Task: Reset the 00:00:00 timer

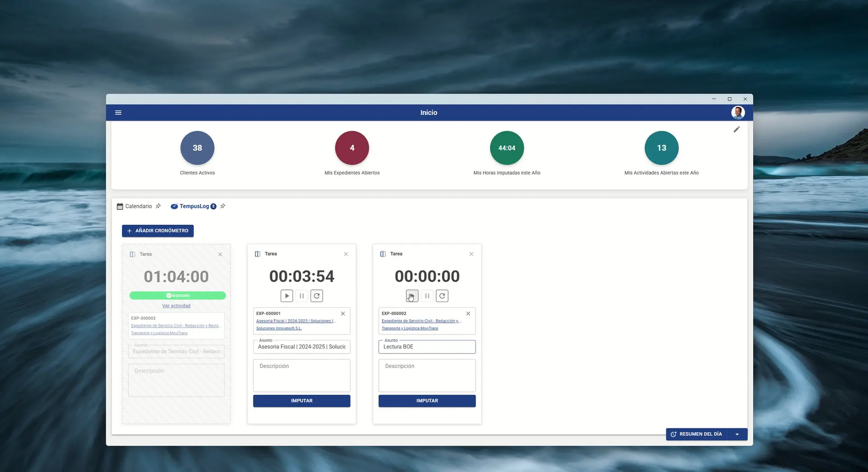Action: click(442, 296)
